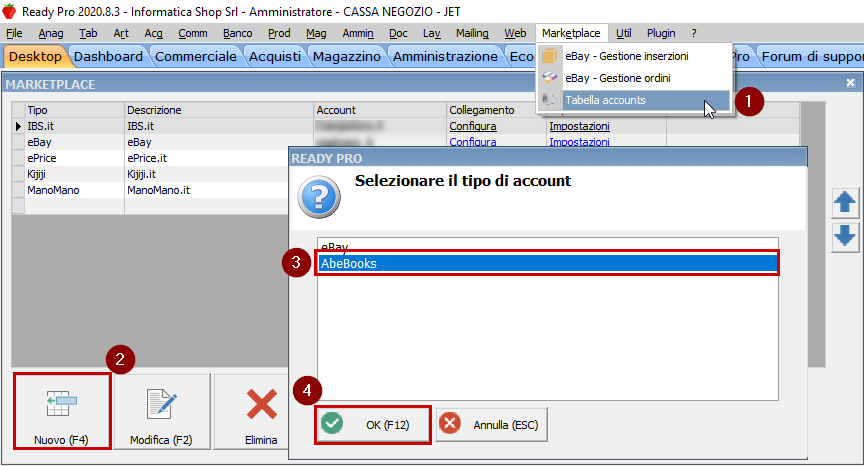Open the File menu
The width and height of the screenshot is (864, 466).
coord(14,33)
